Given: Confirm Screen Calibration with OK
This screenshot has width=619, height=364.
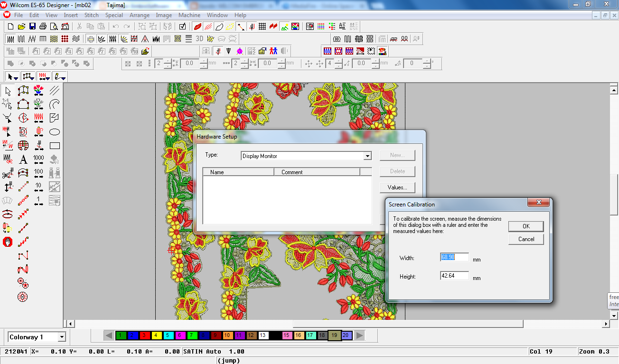Looking at the screenshot, I should (526, 226).
